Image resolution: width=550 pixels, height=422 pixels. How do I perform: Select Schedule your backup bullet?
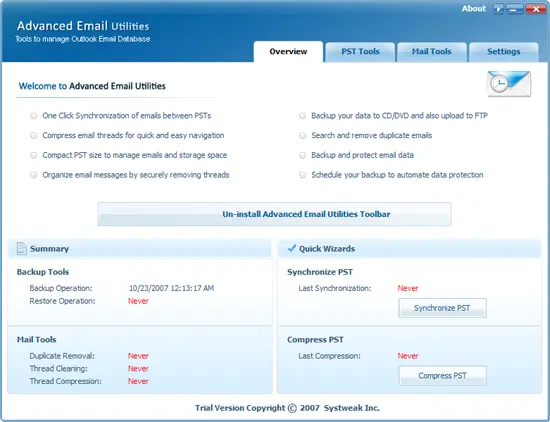[x=302, y=175]
